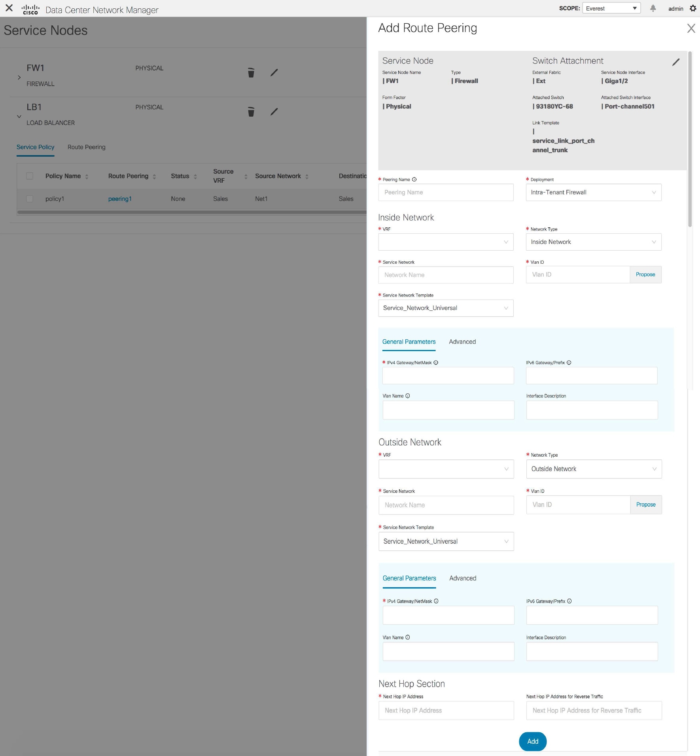
Task: Collapse the LB1 node row
Action: click(19, 117)
